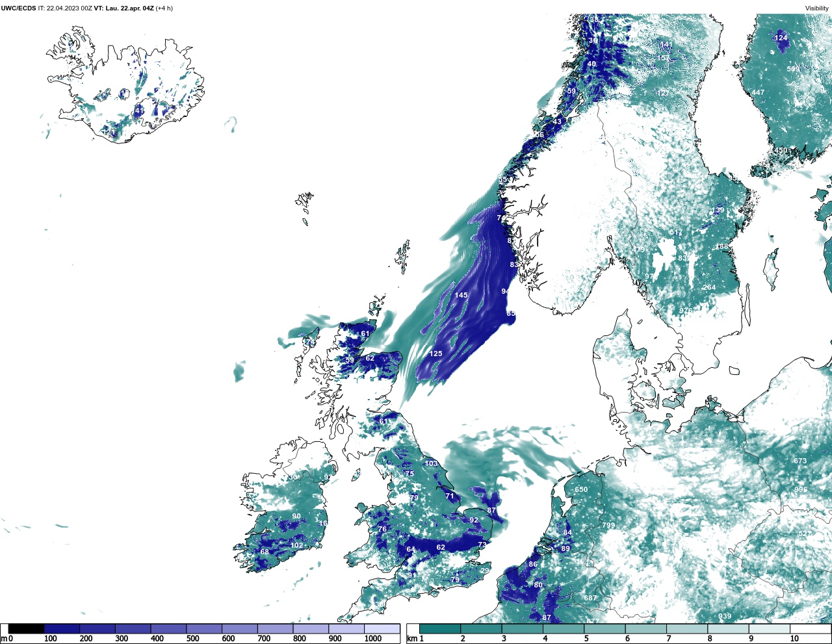Click the 400 m legend swatch
832x644 pixels.
169,629
